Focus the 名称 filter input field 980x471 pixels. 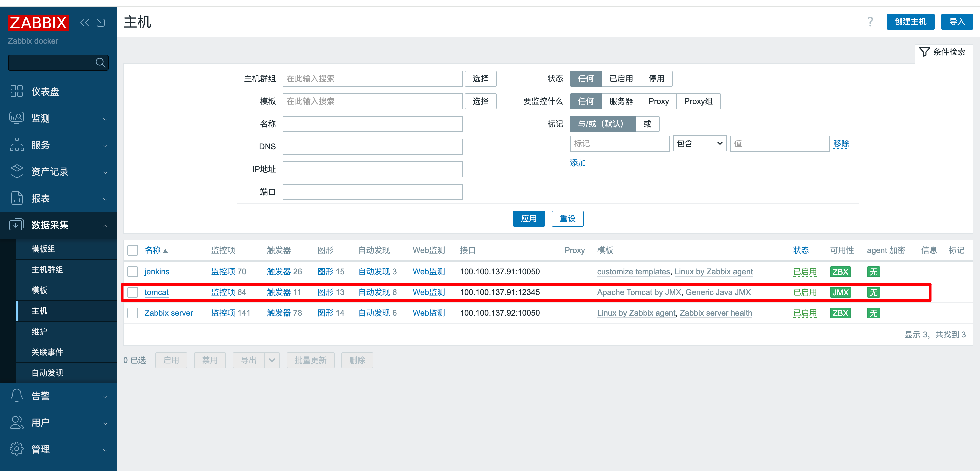[x=372, y=124]
